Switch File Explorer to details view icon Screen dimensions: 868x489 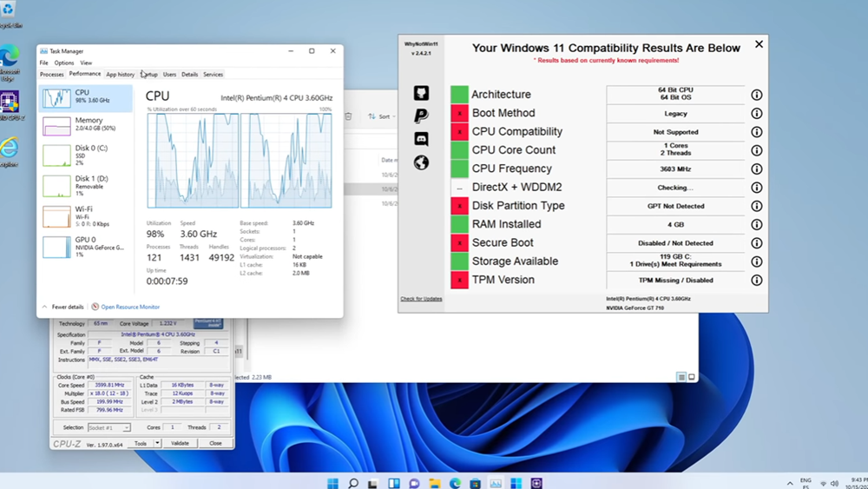point(681,377)
